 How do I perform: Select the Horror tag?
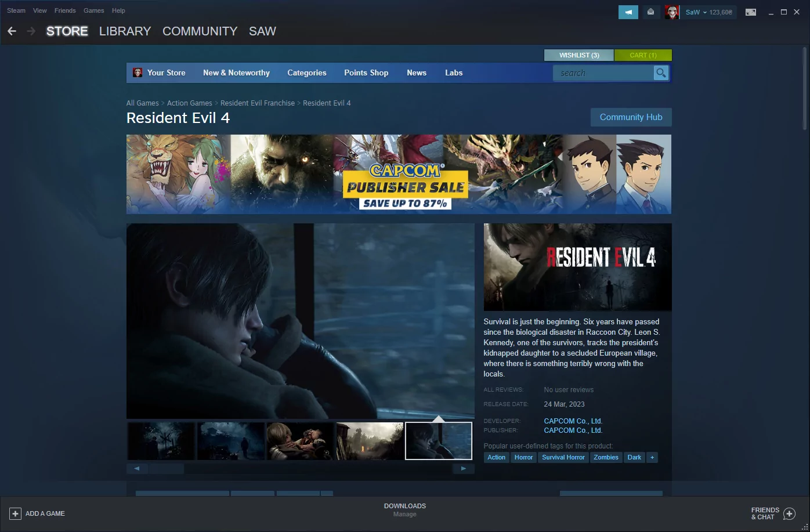click(523, 457)
